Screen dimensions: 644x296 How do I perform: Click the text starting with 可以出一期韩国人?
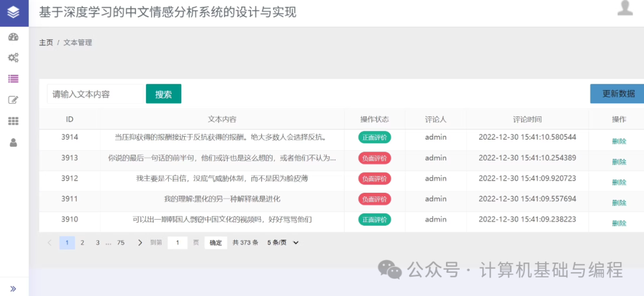tap(222, 220)
